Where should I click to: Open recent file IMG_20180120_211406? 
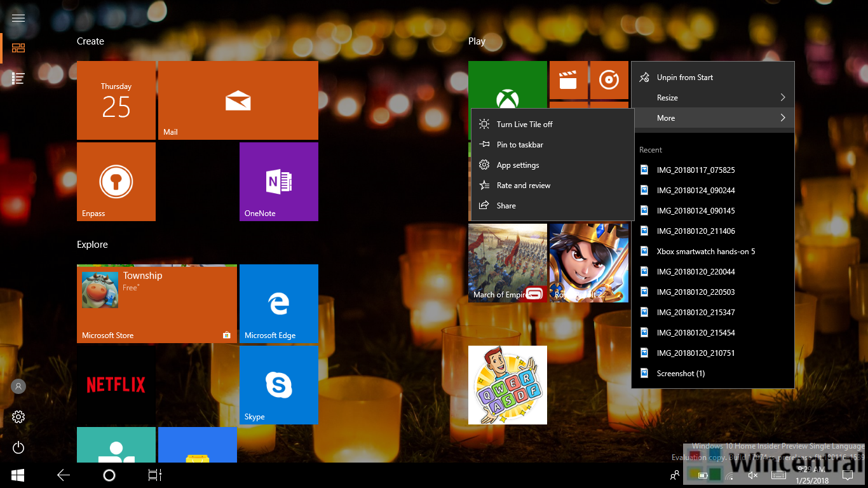pos(713,231)
